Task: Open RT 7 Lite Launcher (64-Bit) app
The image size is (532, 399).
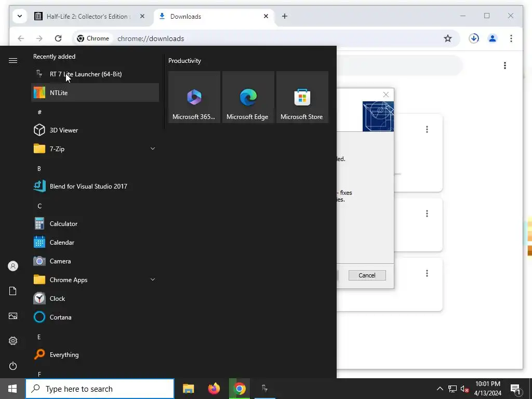Action: 95,74
